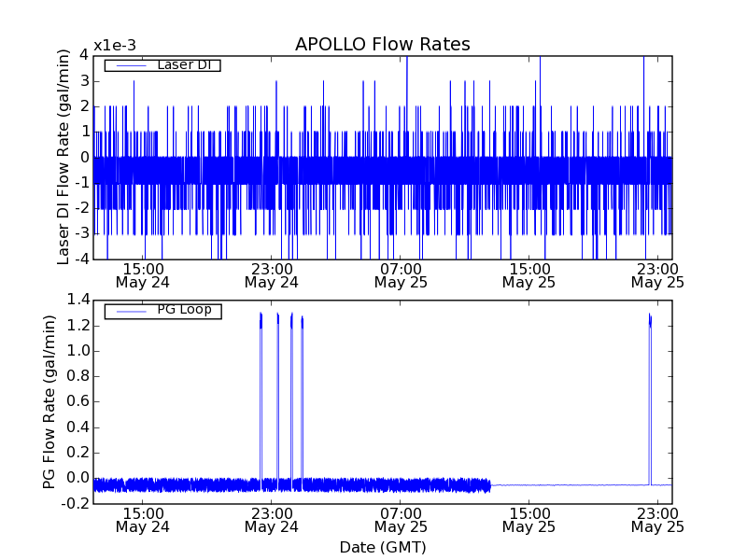Click the 1.0 y-axis tick on PG plot
Viewport: 747px width, 560px height.
coord(78,351)
